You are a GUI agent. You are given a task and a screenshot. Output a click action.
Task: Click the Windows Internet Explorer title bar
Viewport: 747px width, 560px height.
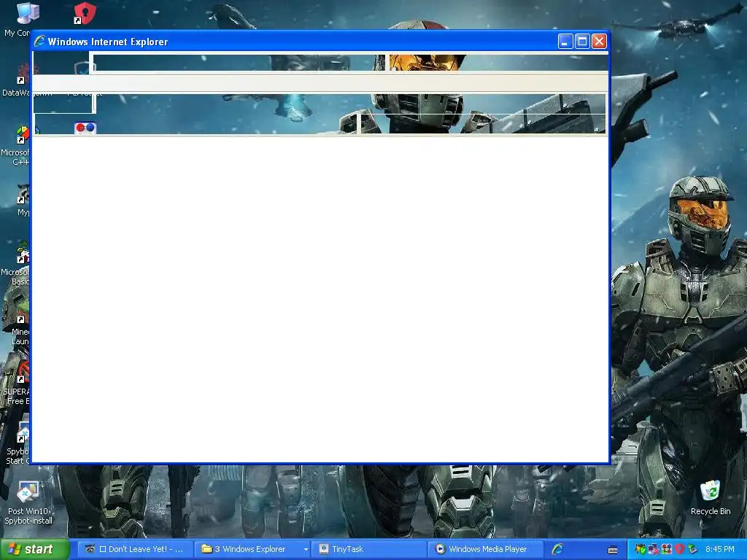320,42
